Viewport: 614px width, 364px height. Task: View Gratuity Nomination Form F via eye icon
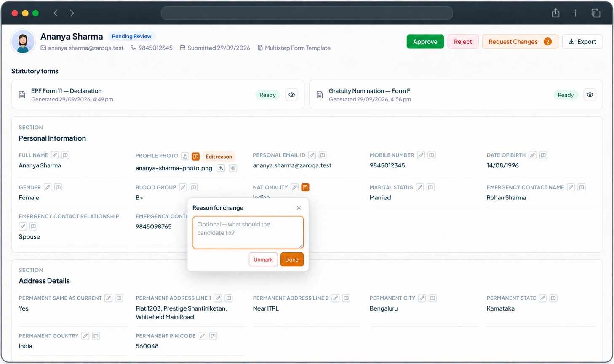pos(590,95)
